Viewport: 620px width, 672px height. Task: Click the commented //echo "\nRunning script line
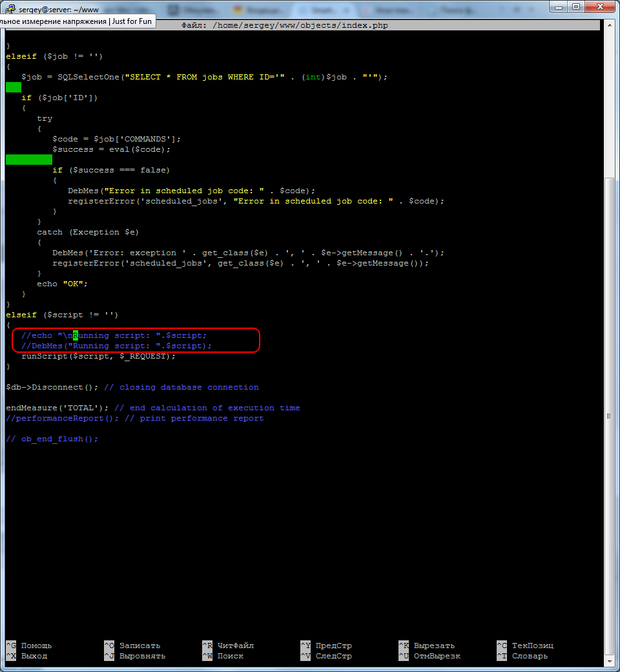click(114, 335)
